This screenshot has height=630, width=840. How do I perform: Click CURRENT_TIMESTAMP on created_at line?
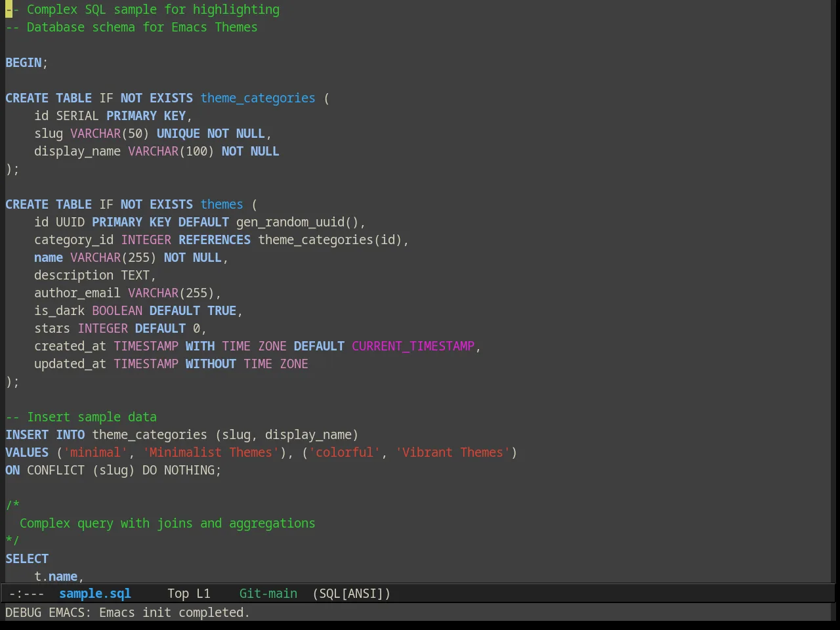(413, 346)
